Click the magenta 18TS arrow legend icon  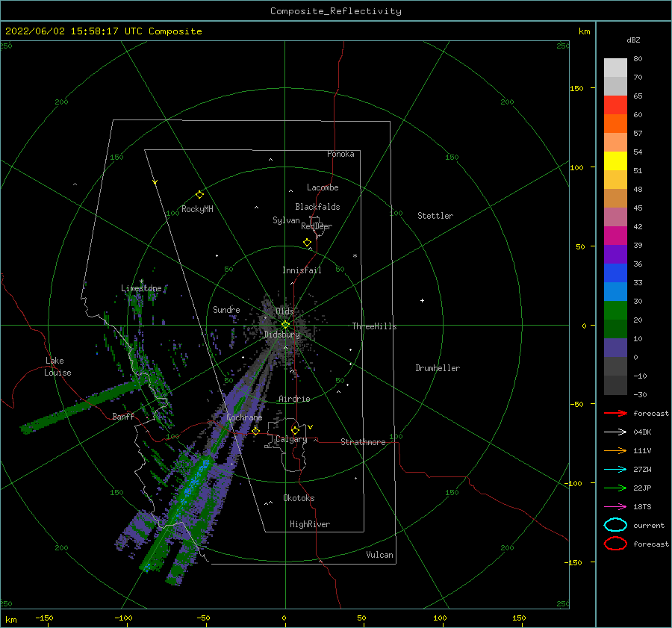[x=615, y=507]
